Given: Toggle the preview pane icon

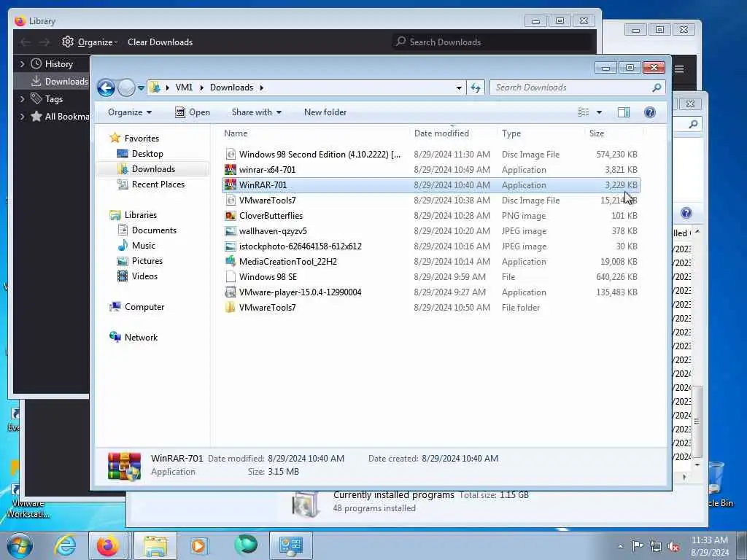Looking at the screenshot, I should (624, 112).
